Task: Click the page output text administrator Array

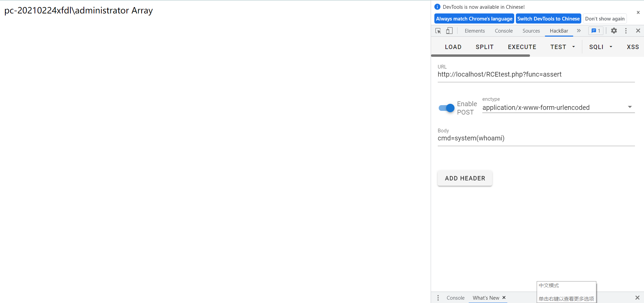Action: tap(114, 10)
